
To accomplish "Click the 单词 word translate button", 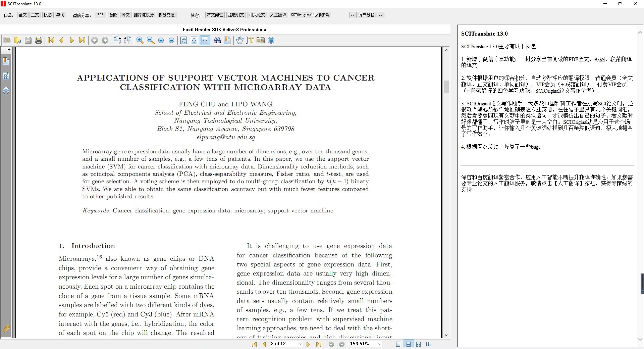I will (x=60, y=15).
